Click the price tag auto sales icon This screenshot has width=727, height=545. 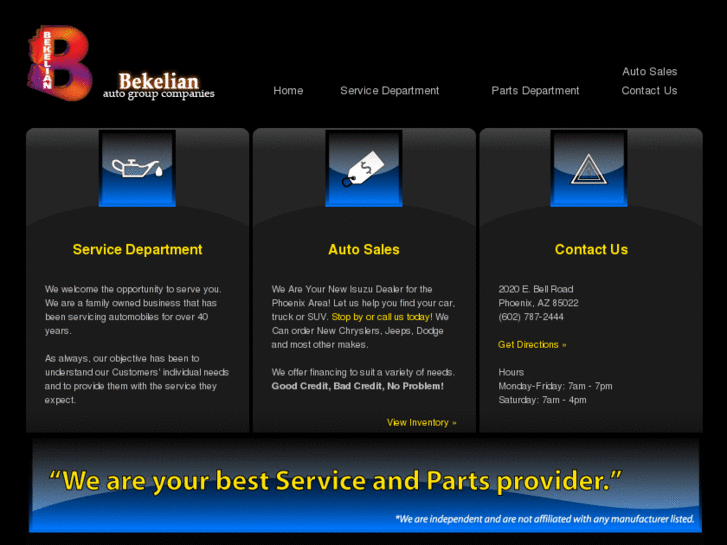(364, 168)
